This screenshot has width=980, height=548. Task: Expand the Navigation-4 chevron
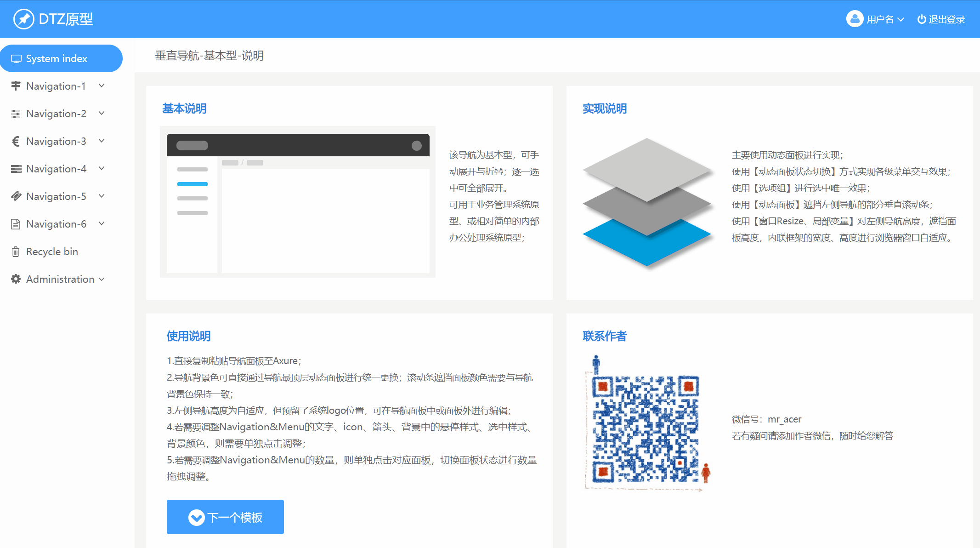point(102,169)
